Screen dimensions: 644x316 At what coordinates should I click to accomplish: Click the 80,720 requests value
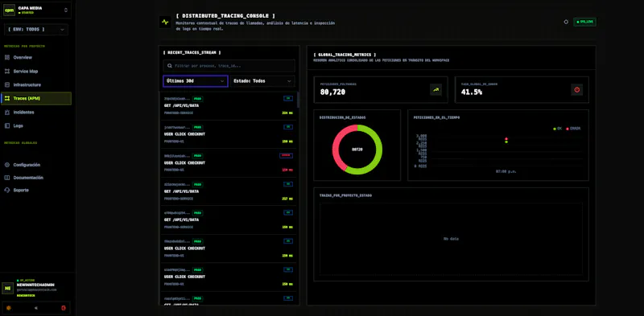click(332, 92)
